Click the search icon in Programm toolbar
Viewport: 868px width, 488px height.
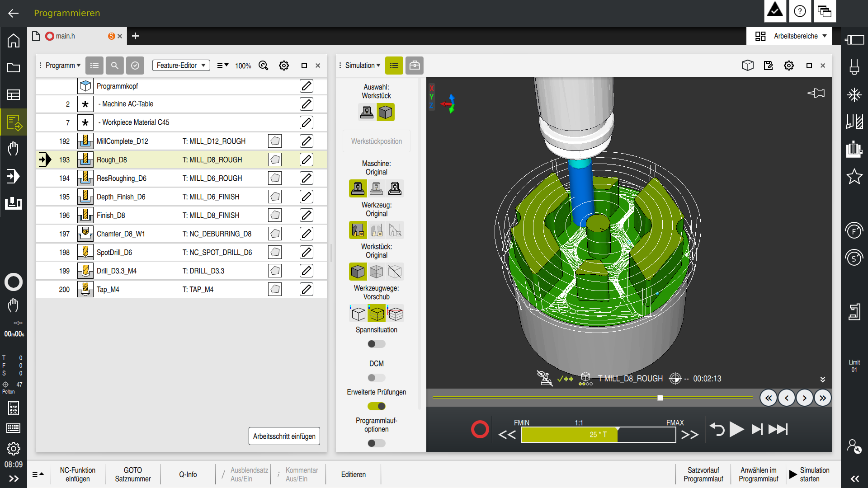115,66
